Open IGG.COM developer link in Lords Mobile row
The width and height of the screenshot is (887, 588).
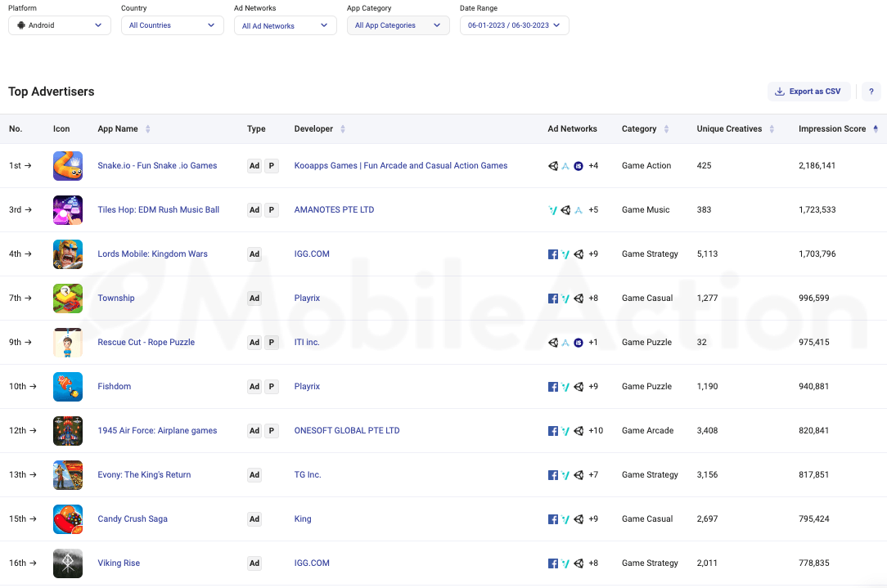[312, 254]
